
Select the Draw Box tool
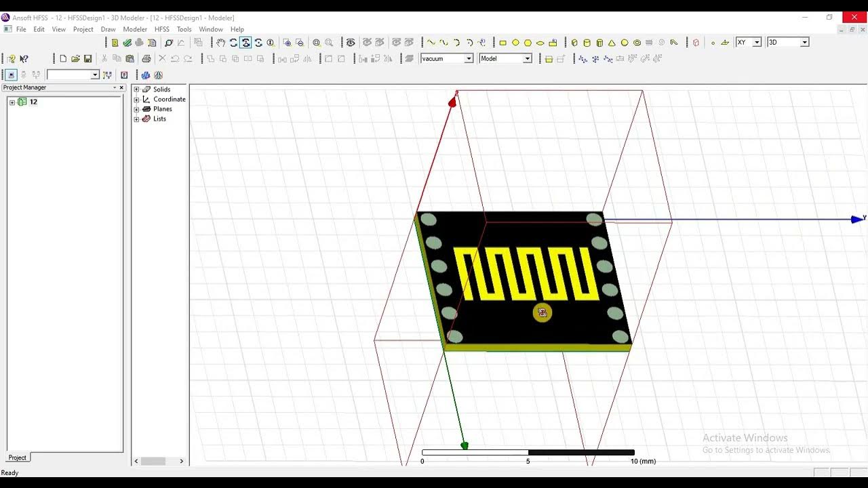click(574, 43)
